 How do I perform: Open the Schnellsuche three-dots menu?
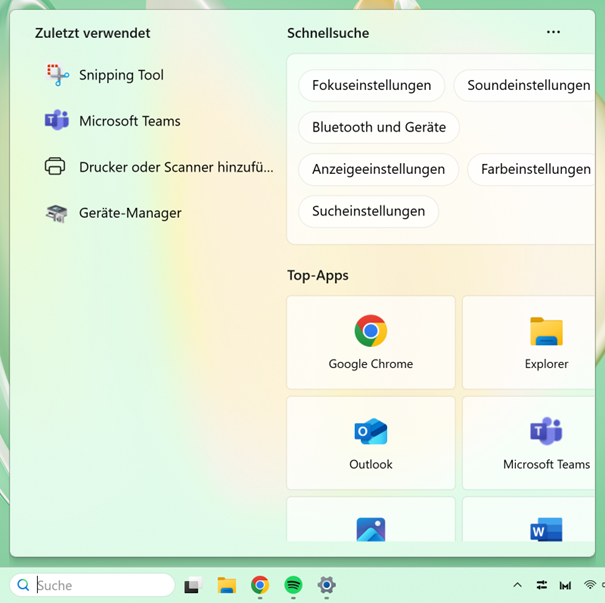tap(553, 32)
